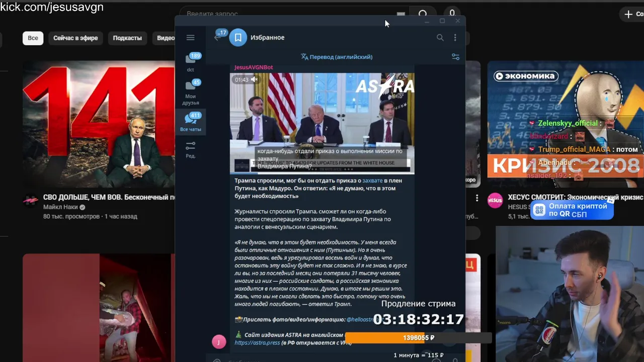Image resolution: width=644 pixels, height=362 pixels.
Task: Switch to the Мои друзья folder
Action: coord(190,92)
